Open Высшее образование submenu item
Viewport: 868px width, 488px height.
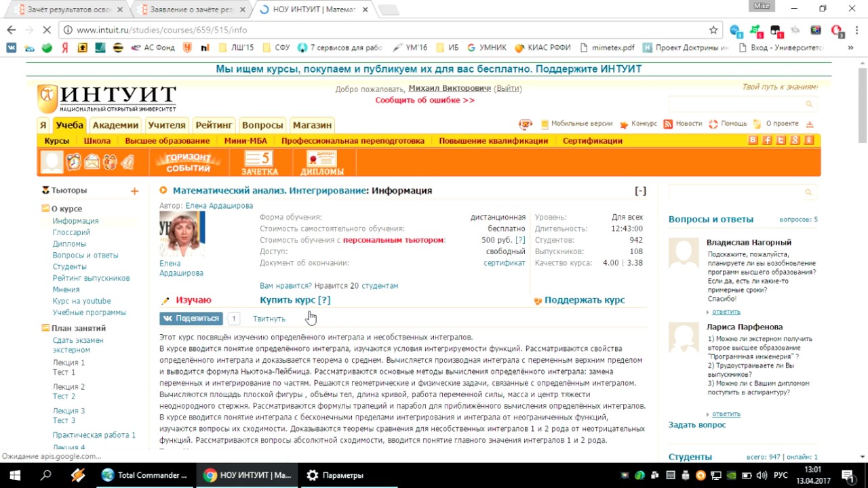coord(167,141)
